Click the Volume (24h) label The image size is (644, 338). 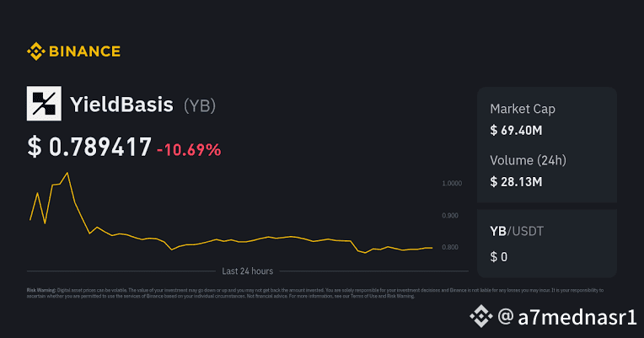coord(528,160)
